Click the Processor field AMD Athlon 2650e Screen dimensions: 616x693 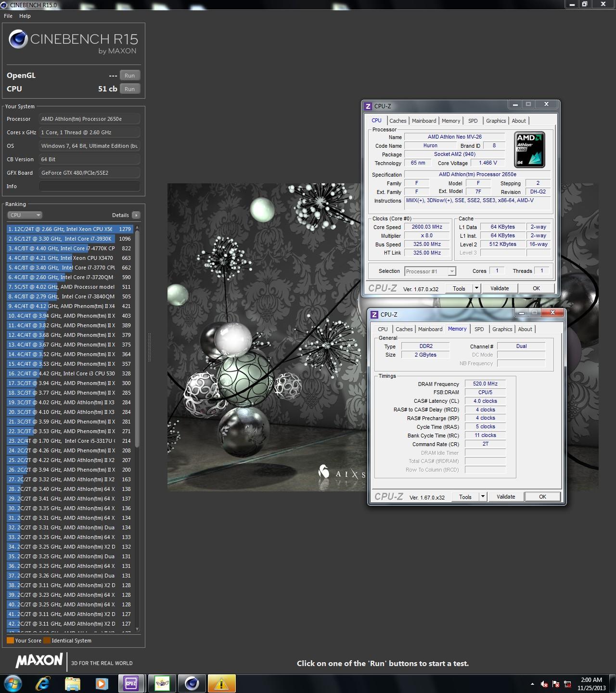coord(90,119)
